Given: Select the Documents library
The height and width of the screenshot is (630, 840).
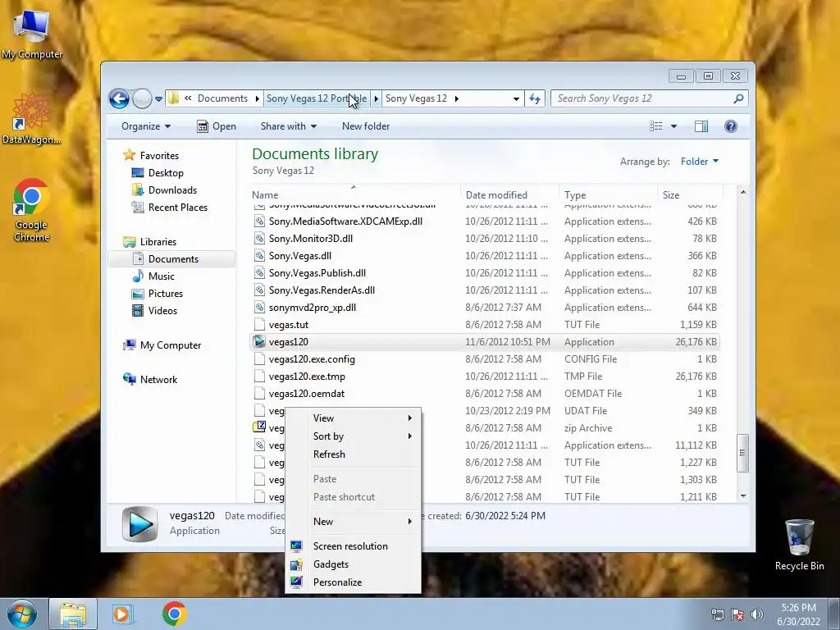Looking at the screenshot, I should [x=171, y=258].
